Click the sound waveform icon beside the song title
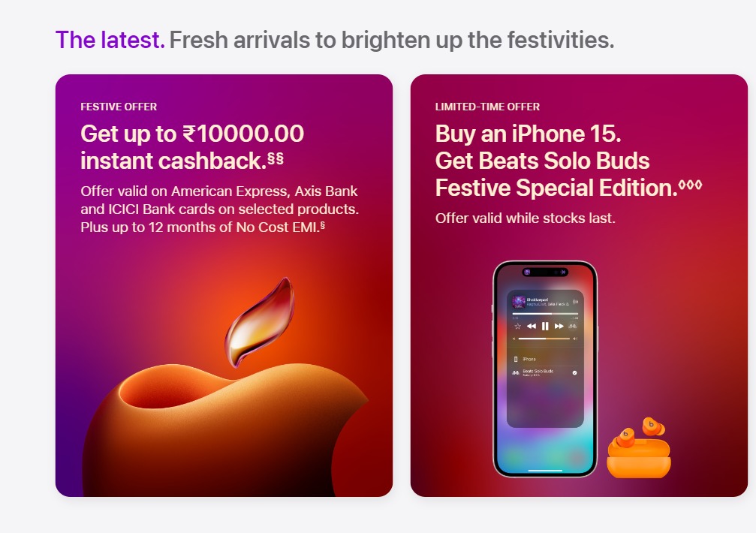The width and height of the screenshot is (756, 533). pyautogui.click(x=575, y=302)
